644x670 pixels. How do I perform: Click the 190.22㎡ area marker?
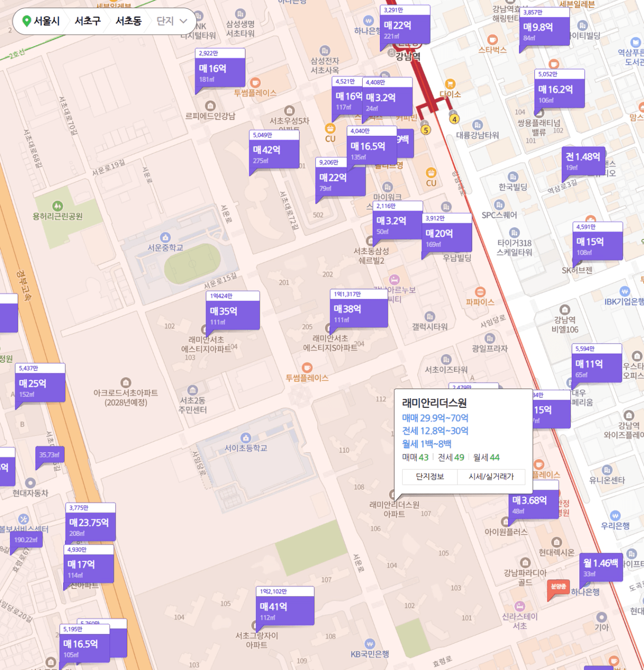pos(26,541)
